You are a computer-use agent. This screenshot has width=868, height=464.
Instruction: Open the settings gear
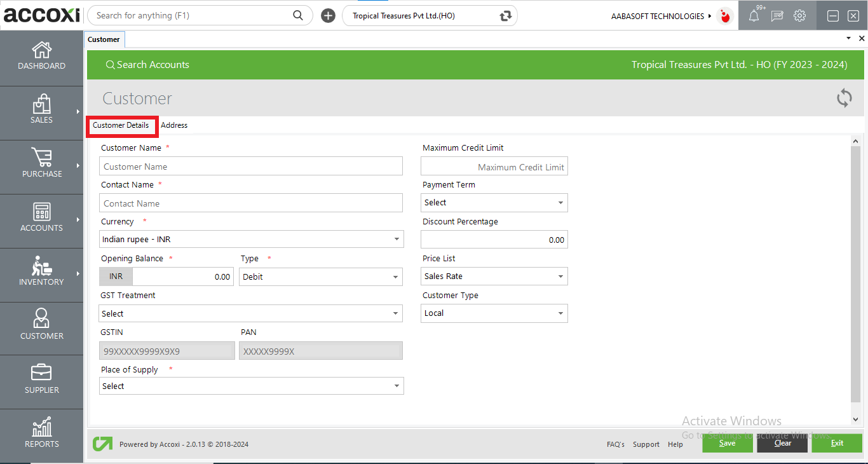799,15
